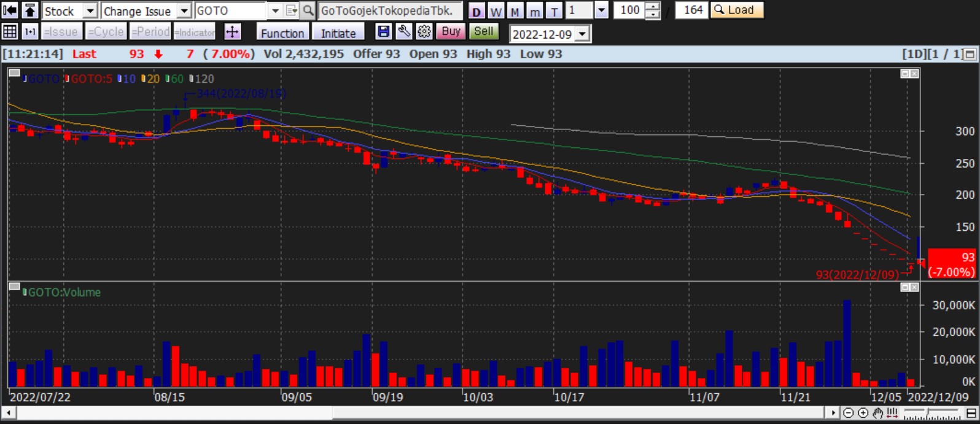
Task: Toggle the =Period sync button
Action: (150, 32)
